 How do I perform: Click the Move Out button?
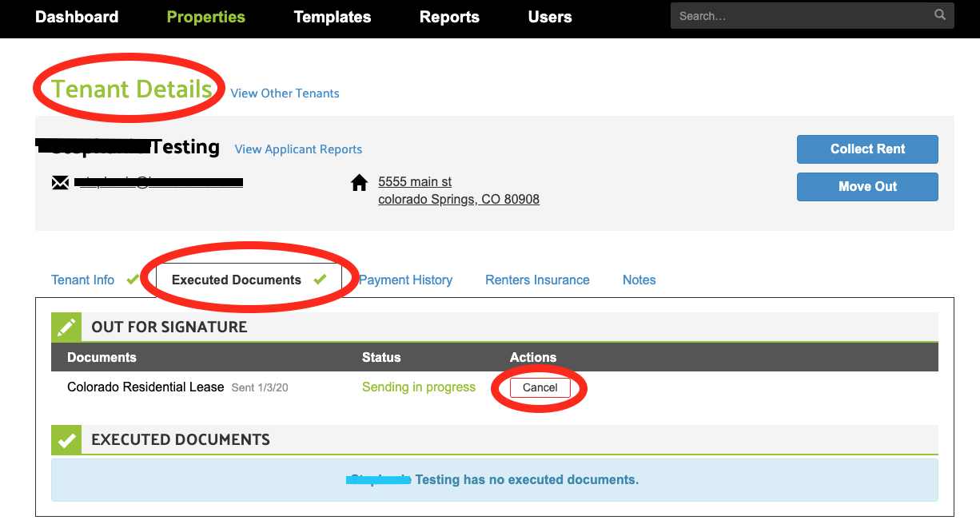pyautogui.click(x=867, y=187)
